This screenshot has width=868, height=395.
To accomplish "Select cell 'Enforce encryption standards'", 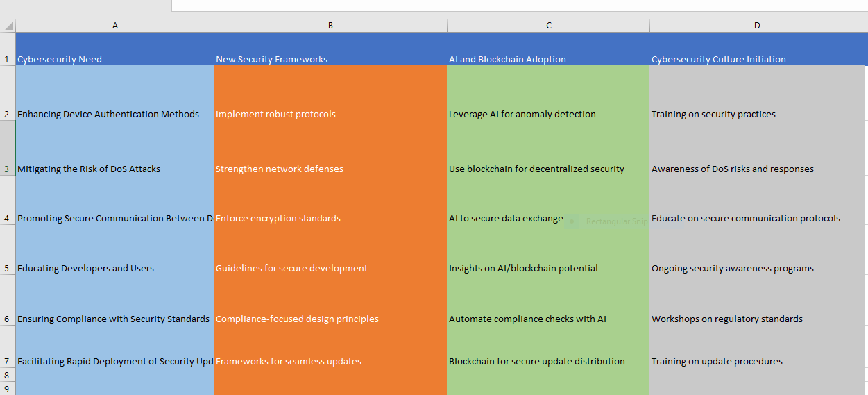I will click(330, 200).
